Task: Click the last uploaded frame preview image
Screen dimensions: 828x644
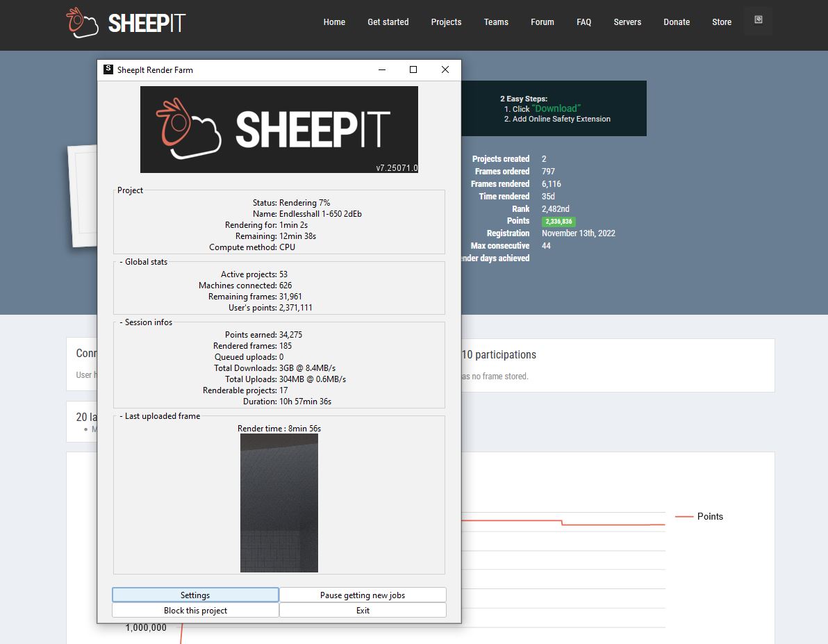Action: [x=279, y=503]
